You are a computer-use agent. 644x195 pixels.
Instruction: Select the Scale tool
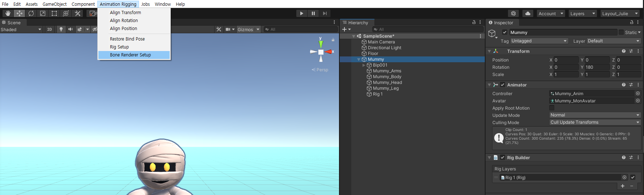[x=43, y=13]
